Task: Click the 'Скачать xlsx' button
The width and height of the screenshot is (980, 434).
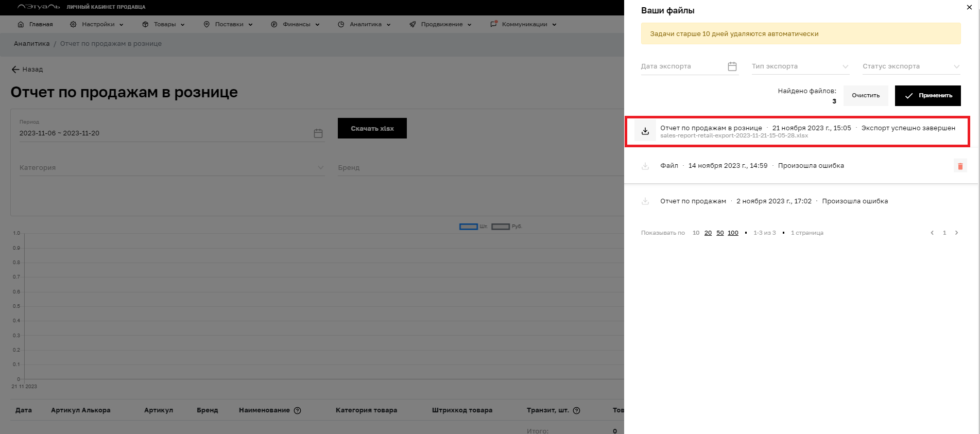Action: click(x=372, y=128)
